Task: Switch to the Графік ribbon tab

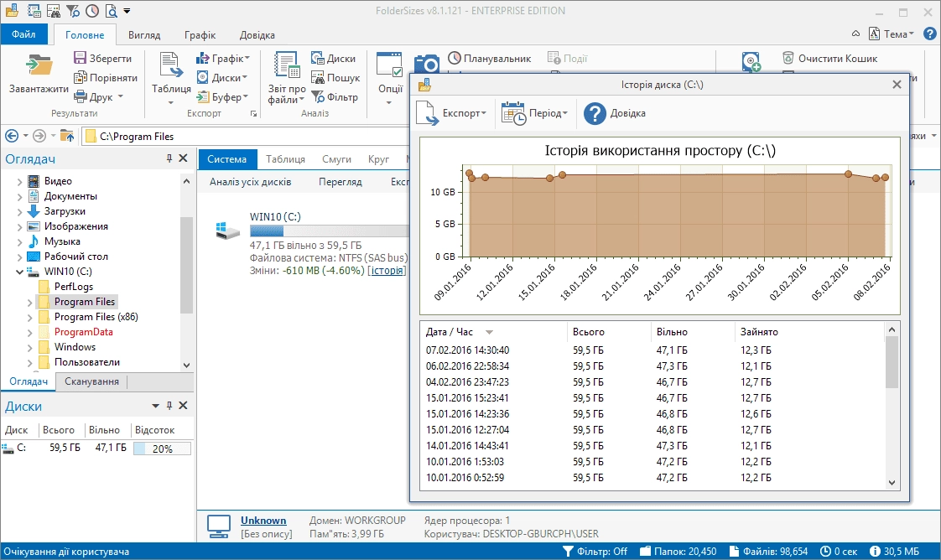Action: click(200, 34)
